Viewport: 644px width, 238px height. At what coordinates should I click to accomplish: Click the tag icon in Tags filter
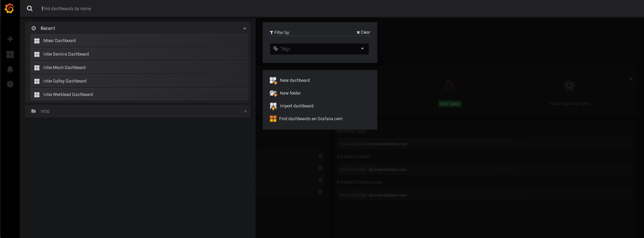tap(276, 49)
